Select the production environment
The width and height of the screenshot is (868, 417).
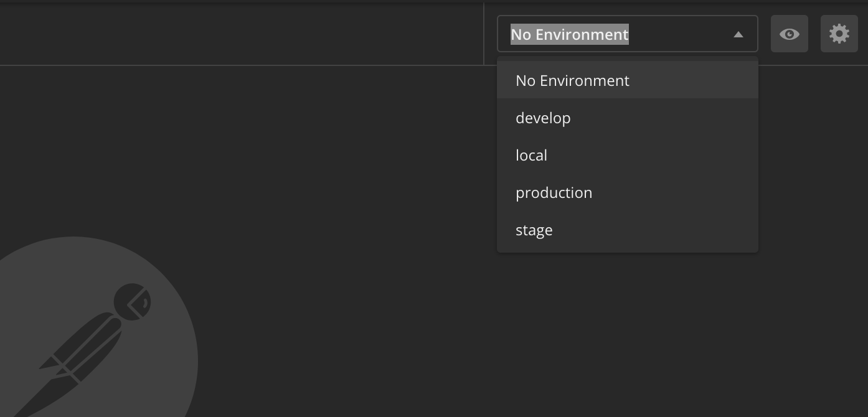(x=628, y=192)
